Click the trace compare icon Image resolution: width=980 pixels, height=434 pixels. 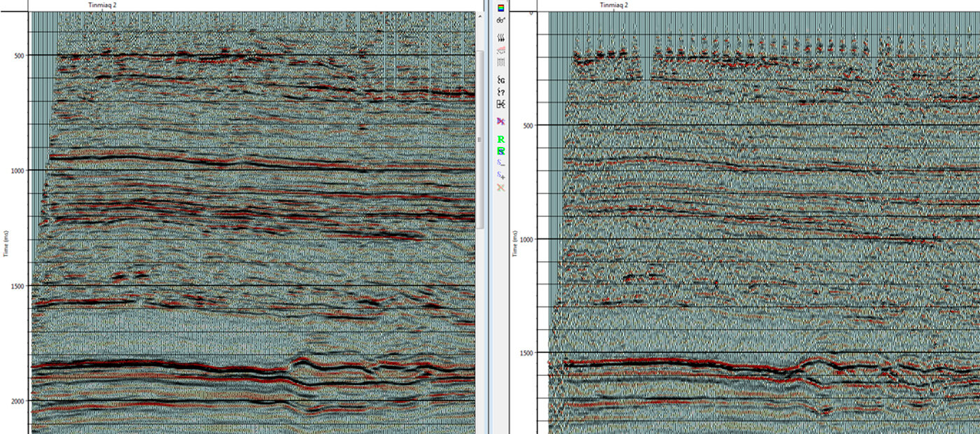tap(501, 103)
